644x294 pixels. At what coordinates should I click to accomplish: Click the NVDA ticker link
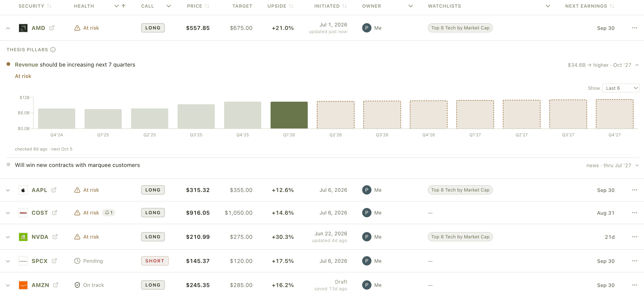(40, 236)
